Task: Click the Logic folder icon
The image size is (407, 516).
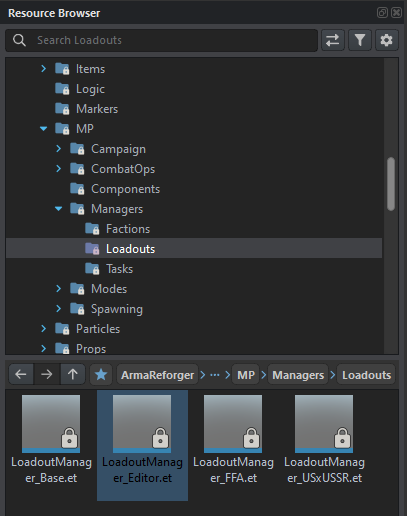Action: [x=62, y=89]
